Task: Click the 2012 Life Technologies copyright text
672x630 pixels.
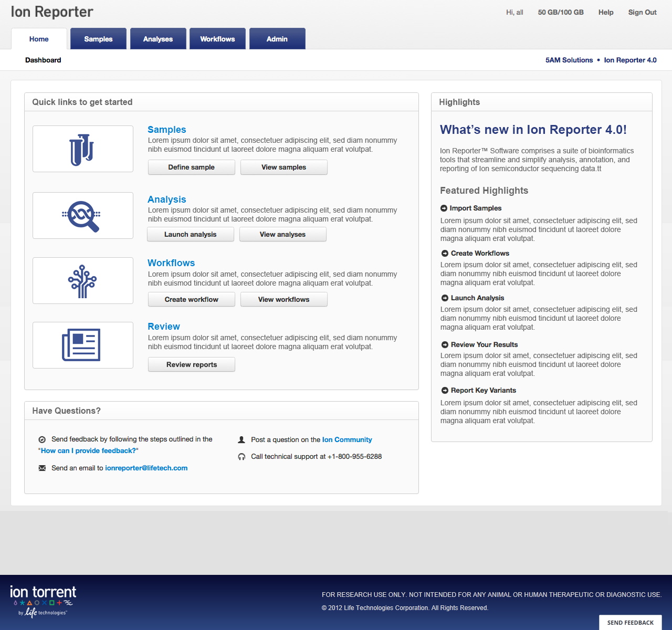Action: [x=405, y=608]
